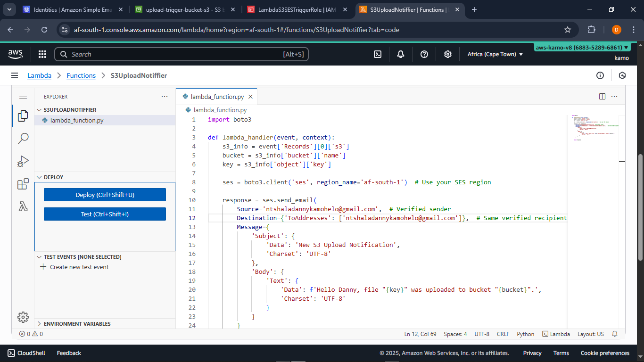Split the editor using the layout icon
644x362 pixels.
(602, 96)
